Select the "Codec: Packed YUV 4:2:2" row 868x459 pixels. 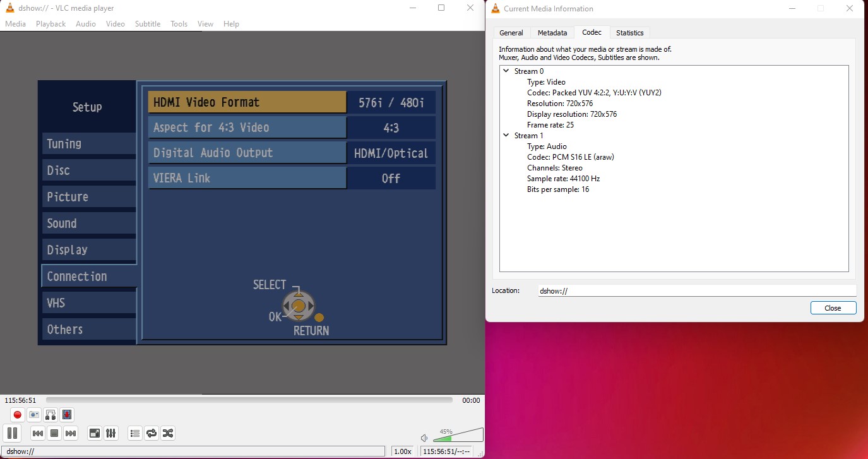[594, 93]
